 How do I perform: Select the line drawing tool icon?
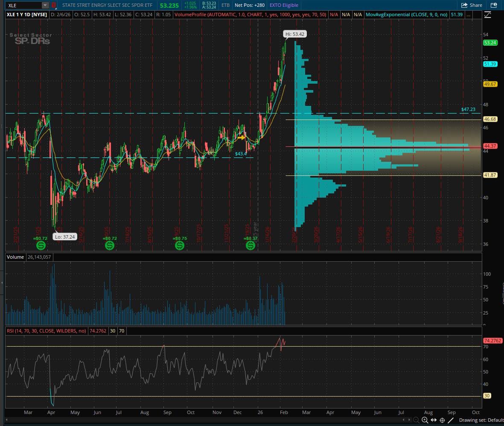[x=451, y=420]
